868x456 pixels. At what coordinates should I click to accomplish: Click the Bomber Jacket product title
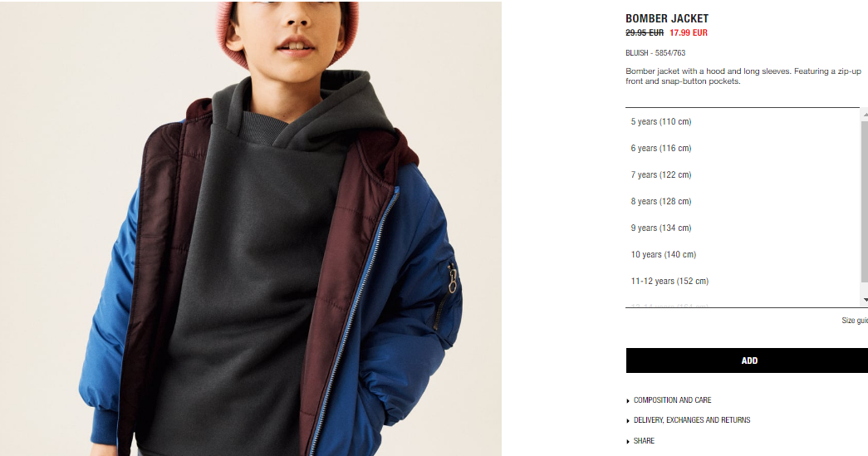coord(667,18)
